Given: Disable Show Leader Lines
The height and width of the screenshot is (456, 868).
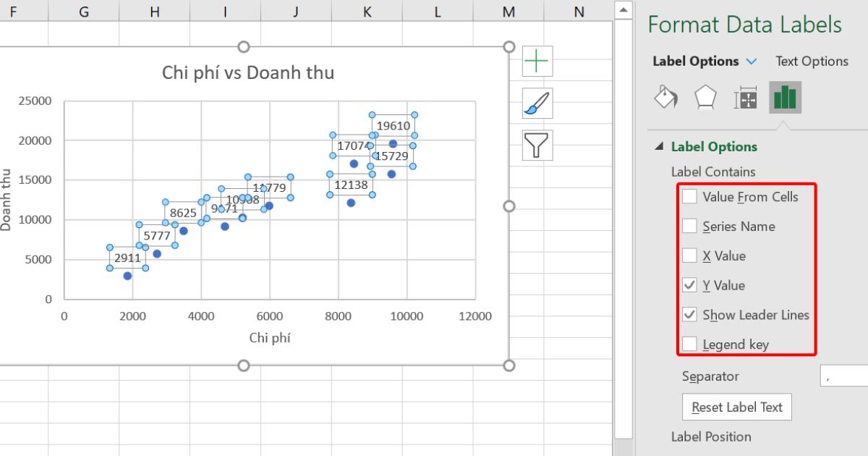Looking at the screenshot, I should pos(689,314).
